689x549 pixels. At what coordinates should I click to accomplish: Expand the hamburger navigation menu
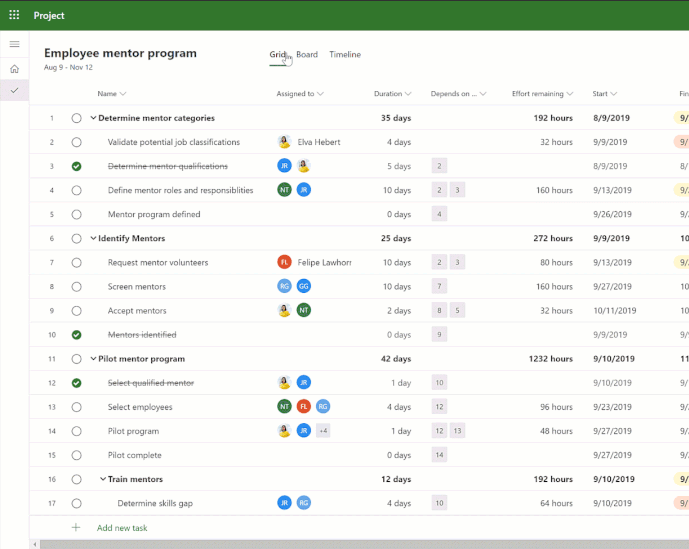tap(14, 44)
